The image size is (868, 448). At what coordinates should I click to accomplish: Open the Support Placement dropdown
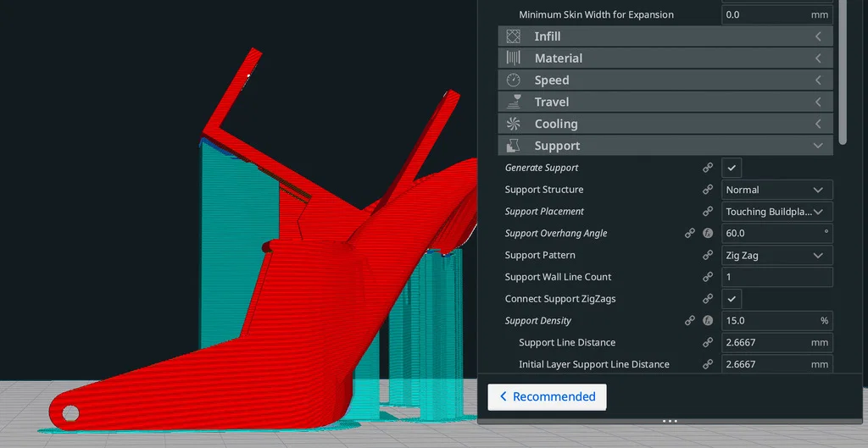[x=777, y=211]
